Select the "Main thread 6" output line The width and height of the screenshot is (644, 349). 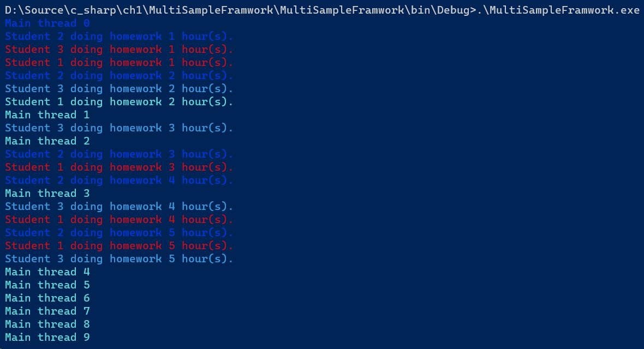pos(47,298)
